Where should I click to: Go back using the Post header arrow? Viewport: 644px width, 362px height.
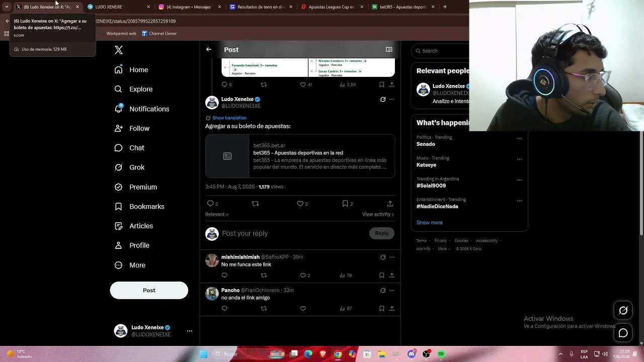coord(209,49)
